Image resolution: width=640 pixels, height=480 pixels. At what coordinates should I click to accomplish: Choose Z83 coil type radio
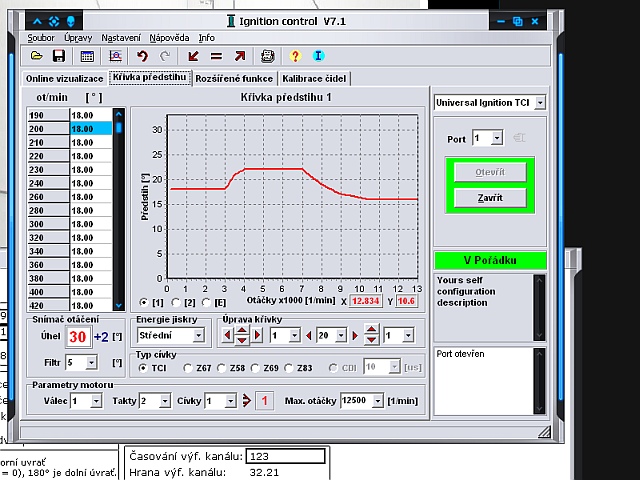[x=289, y=368]
